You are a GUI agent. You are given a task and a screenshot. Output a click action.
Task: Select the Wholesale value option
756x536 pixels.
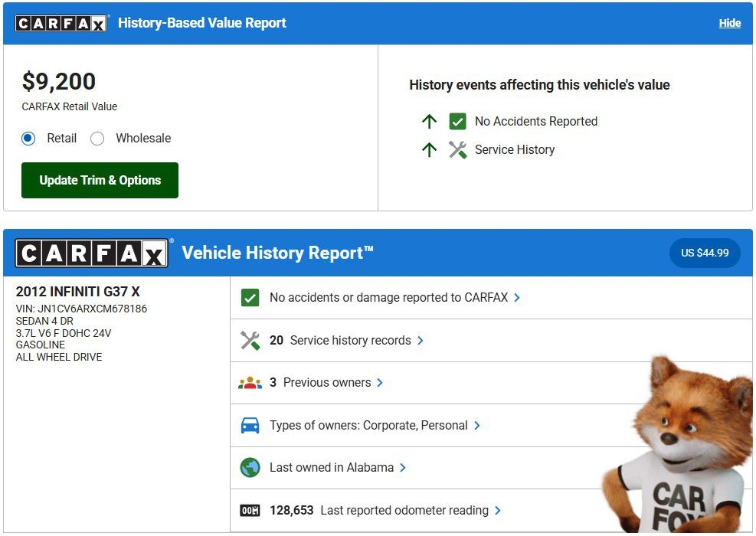pos(97,139)
